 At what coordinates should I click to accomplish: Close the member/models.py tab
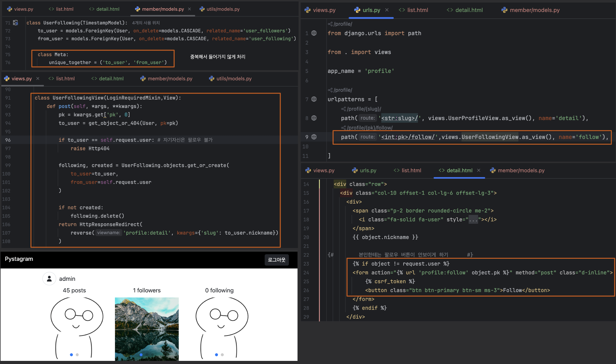189,9
